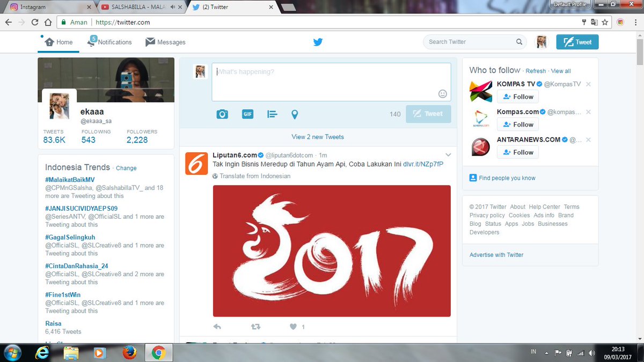Refresh the Who to follow list

tap(536, 71)
